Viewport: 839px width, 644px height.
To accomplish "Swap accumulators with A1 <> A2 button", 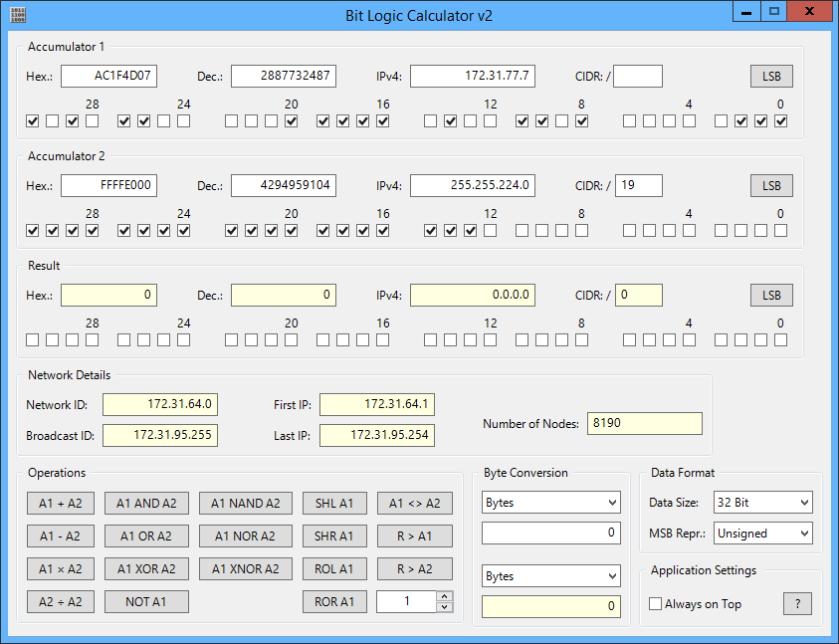I will [415, 504].
